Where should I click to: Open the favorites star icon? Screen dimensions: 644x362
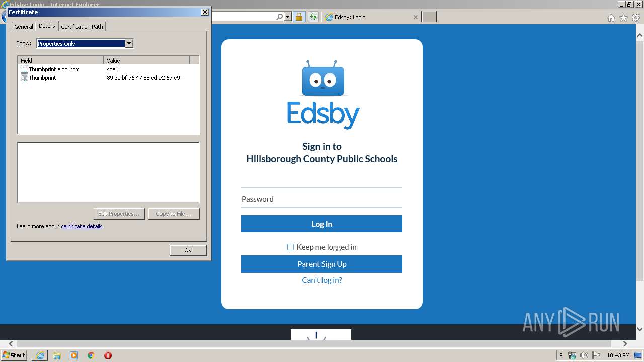pos(624,18)
